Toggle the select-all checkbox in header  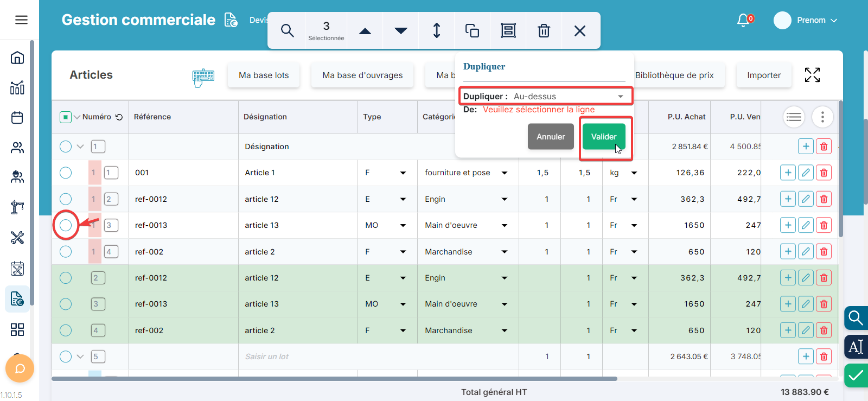[x=66, y=117]
